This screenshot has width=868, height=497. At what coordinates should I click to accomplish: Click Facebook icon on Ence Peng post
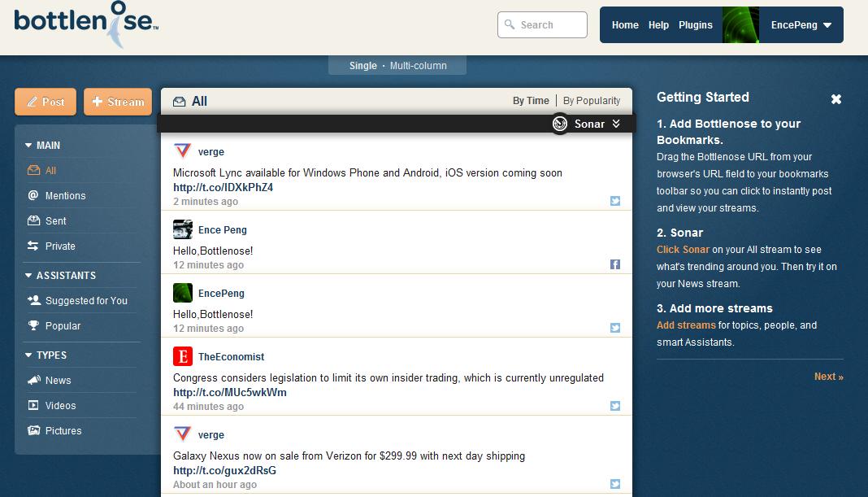pos(615,264)
